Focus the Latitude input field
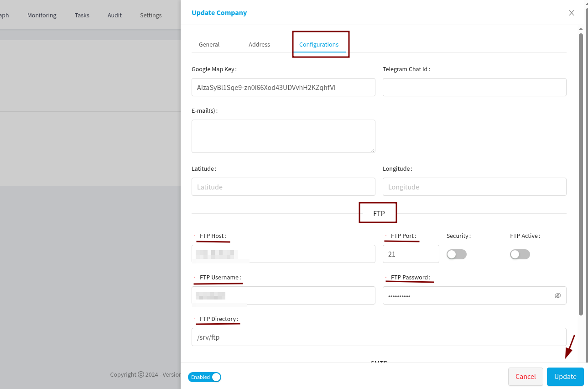Viewport: 588px width, 389px height. coord(283,187)
